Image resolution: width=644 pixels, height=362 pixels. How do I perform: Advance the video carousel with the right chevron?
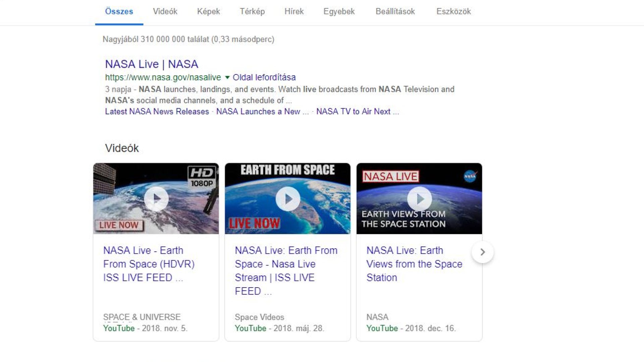coord(483,252)
